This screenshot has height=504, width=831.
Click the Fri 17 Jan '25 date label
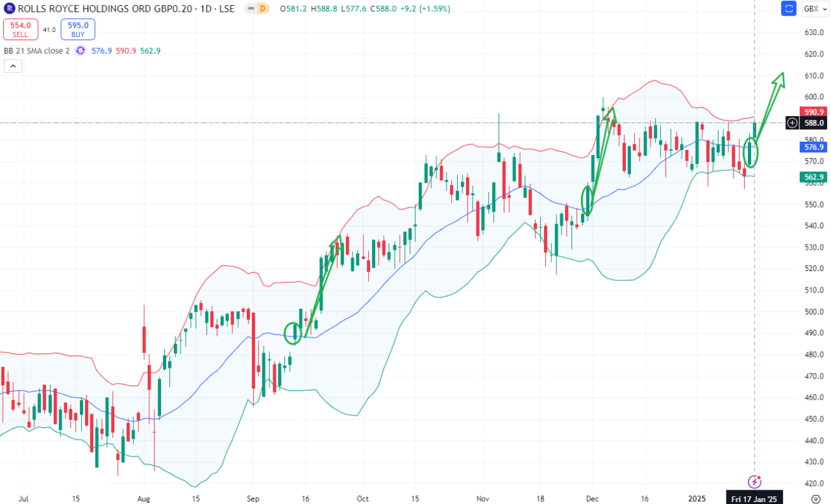point(754,498)
